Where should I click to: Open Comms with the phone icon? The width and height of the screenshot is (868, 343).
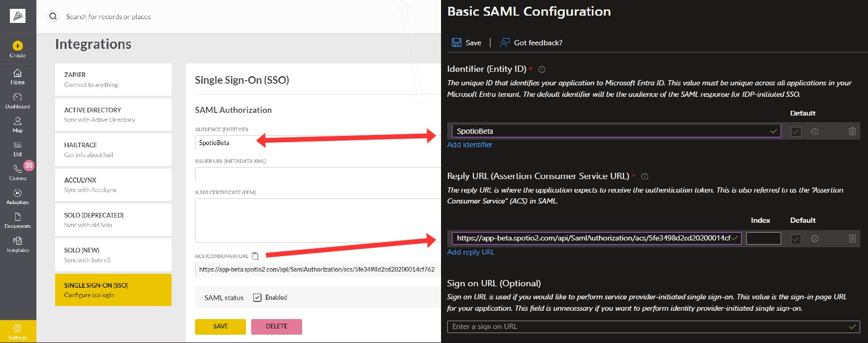pyautogui.click(x=18, y=172)
